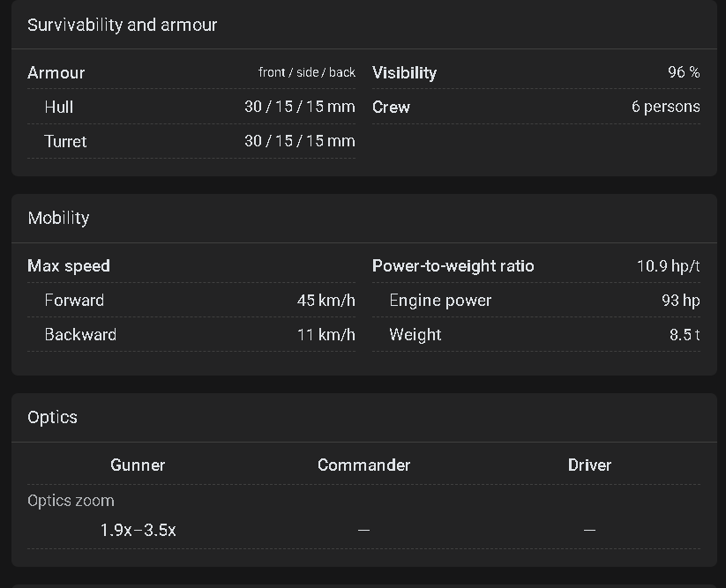Click the Armour row label
The width and height of the screenshot is (726, 588).
pyautogui.click(x=56, y=72)
